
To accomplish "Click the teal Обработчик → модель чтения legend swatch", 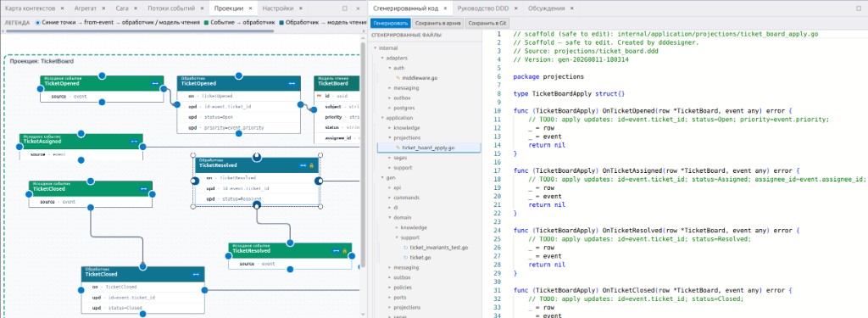I will 281,23.
